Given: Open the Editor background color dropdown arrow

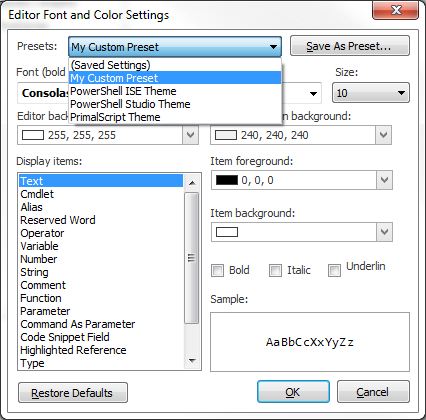Looking at the screenshot, I should coord(190,135).
